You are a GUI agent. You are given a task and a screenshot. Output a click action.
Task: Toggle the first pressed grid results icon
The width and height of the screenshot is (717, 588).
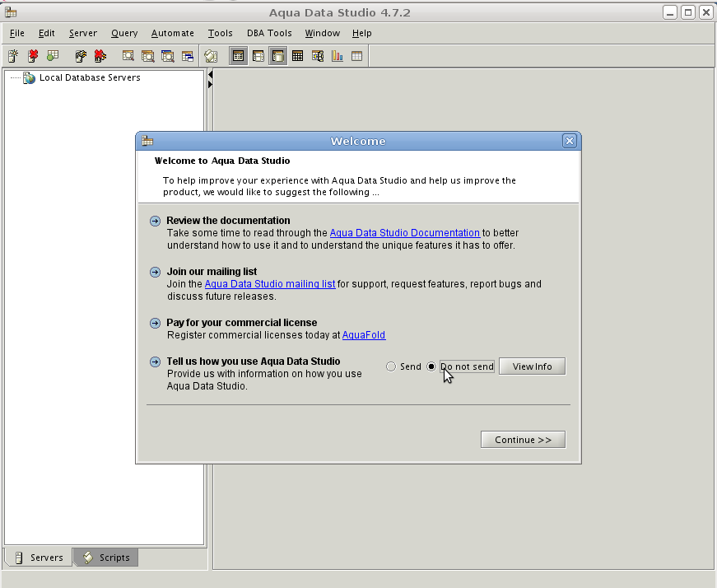coord(238,56)
